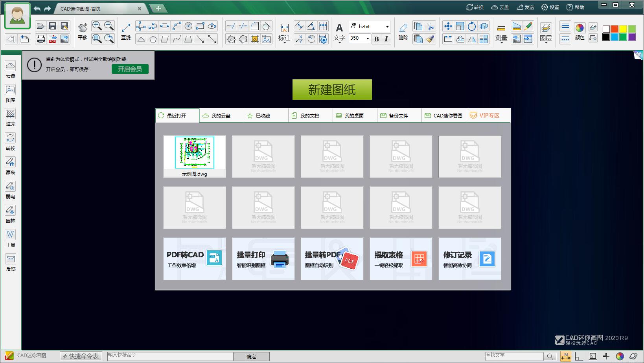
Task: Expand the 标注 dimension menu arrow
Action: (284, 42)
